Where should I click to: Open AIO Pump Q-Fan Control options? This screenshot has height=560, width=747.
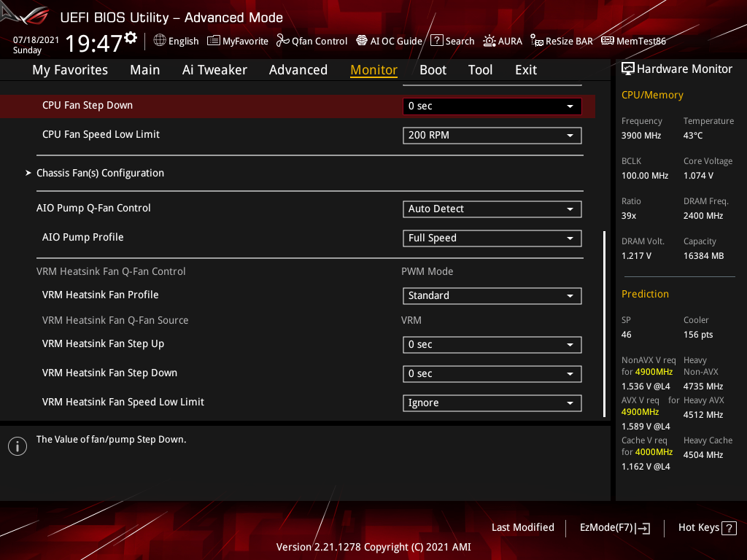(x=492, y=209)
